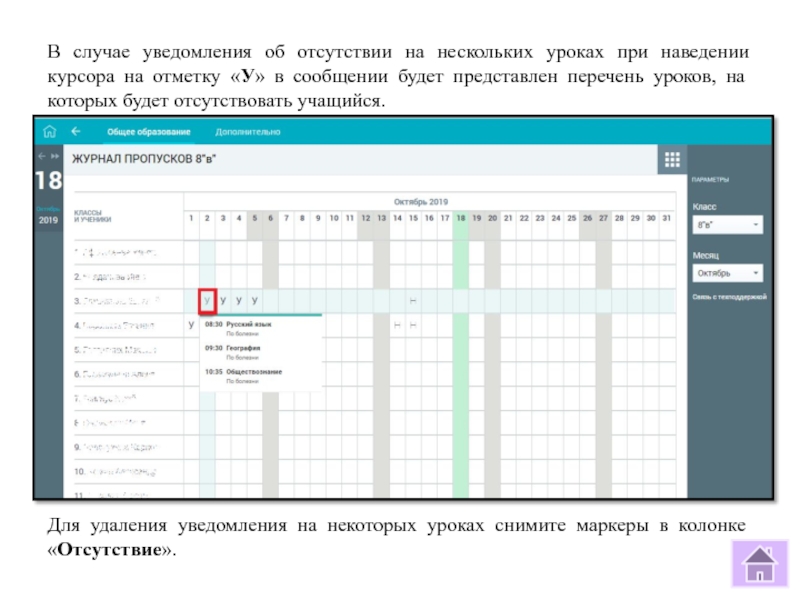Go to previous day arrow above 18
Screen dimensions: 800x600
click(42, 156)
